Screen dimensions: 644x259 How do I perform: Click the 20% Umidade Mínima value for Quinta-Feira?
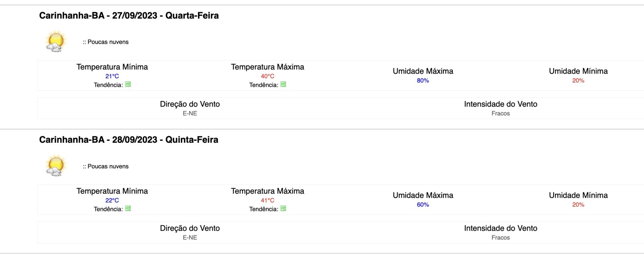click(x=578, y=205)
